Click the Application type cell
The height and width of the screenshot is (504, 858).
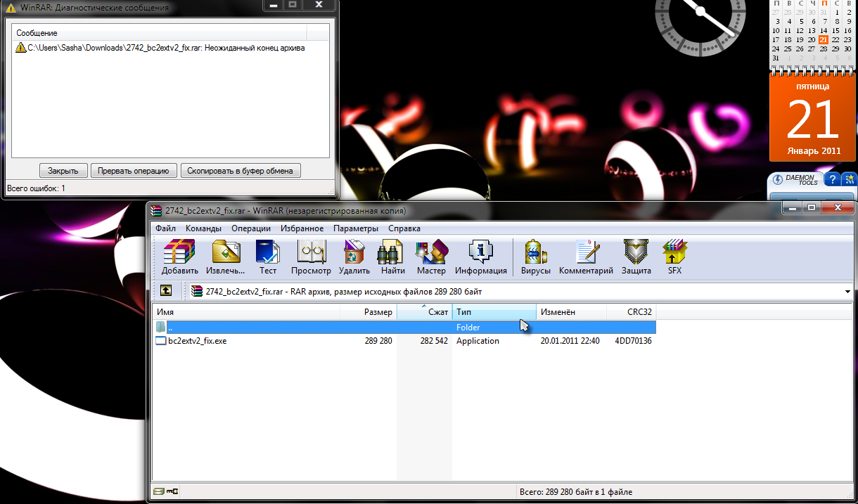pyautogui.click(x=478, y=341)
